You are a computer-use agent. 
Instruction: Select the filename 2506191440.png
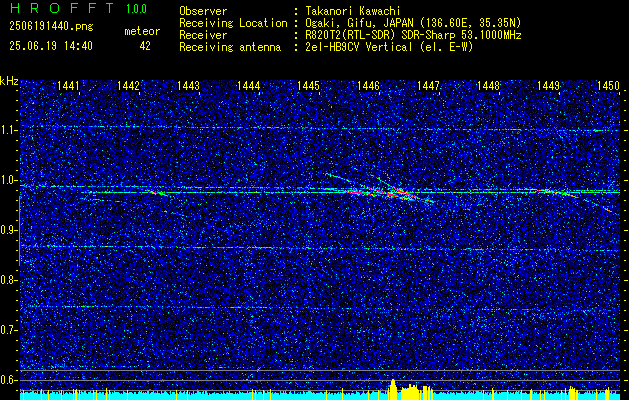click(x=51, y=27)
